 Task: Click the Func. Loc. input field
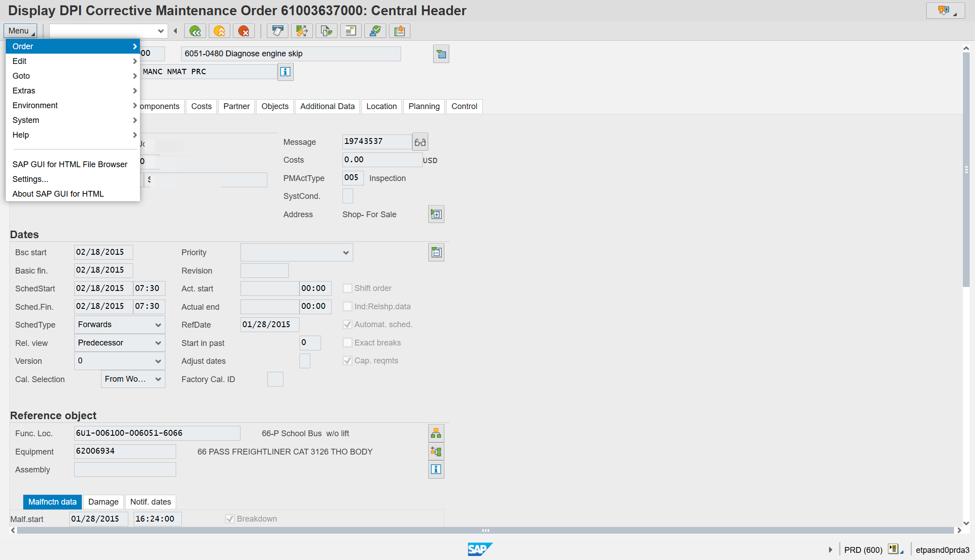(x=157, y=433)
